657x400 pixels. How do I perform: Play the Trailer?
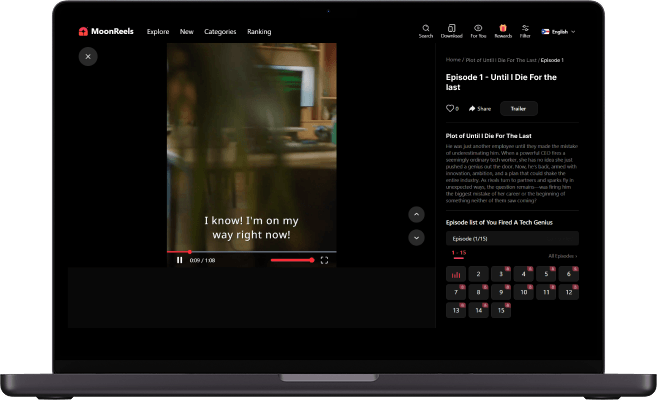point(518,108)
